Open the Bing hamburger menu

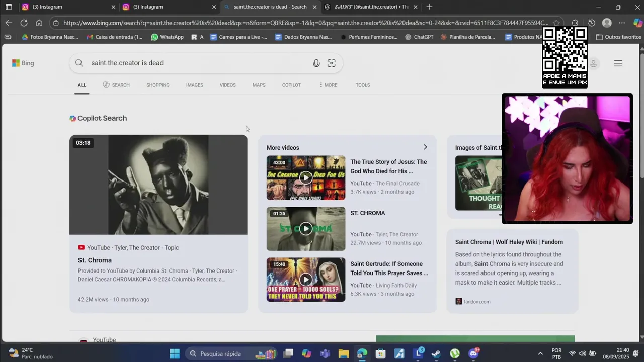tap(618, 63)
